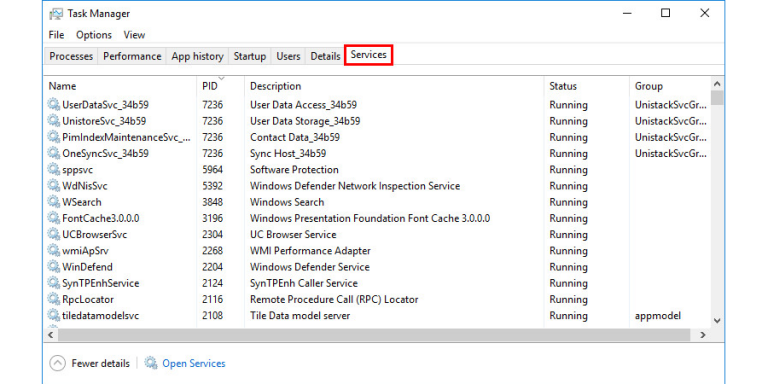This screenshot has width=768, height=384.
Task: Sort by the PID column header
Action: click(x=221, y=86)
